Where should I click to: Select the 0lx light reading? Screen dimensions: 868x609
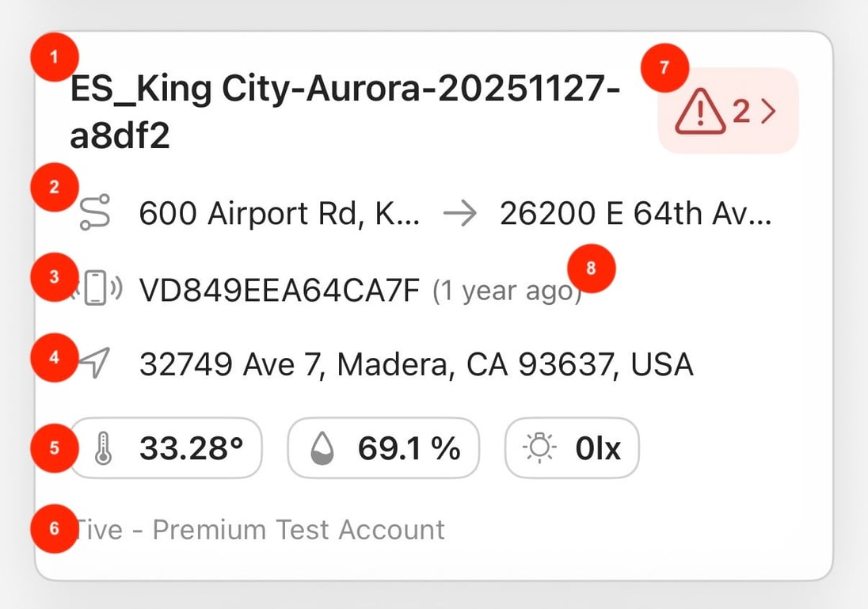point(598,449)
